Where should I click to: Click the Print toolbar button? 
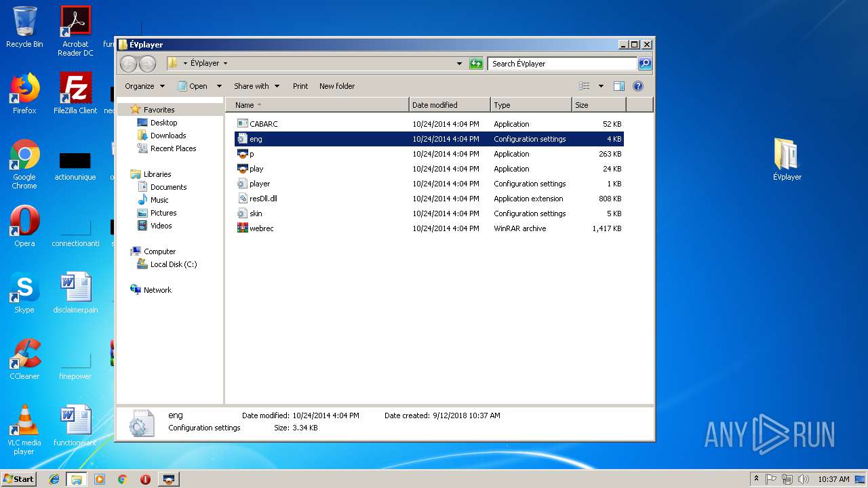coord(300,86)
